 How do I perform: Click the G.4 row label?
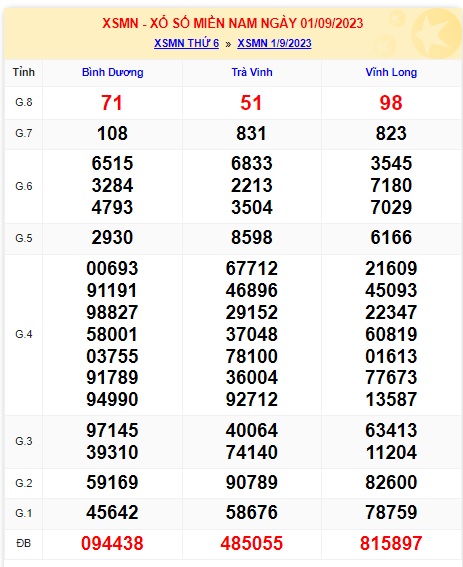[x=24, y=334]
